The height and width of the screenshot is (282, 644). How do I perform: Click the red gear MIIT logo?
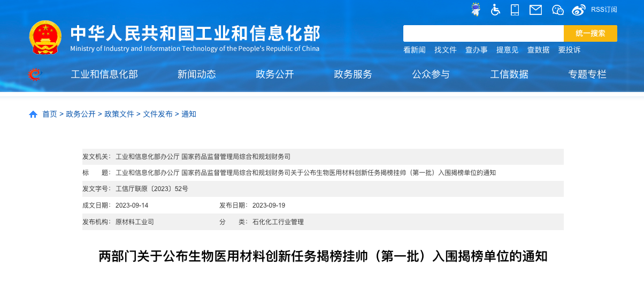click(x=34, y=74)
